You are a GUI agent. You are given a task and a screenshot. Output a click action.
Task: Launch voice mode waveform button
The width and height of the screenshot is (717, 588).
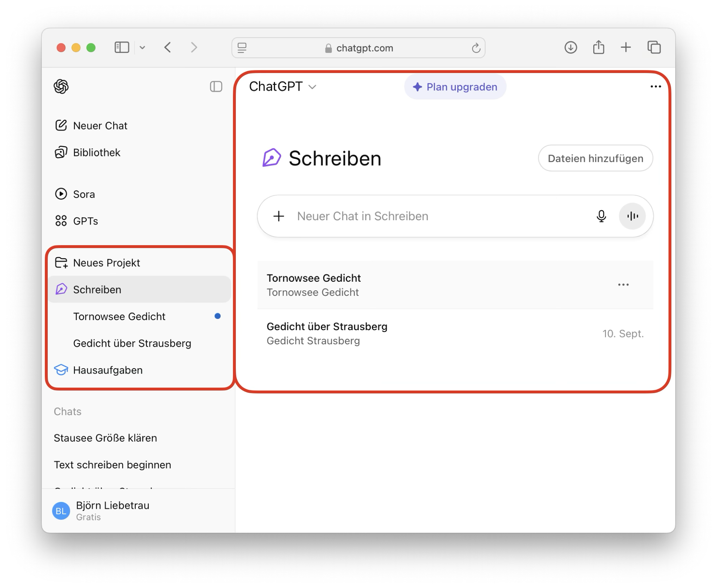coord(632,216)
